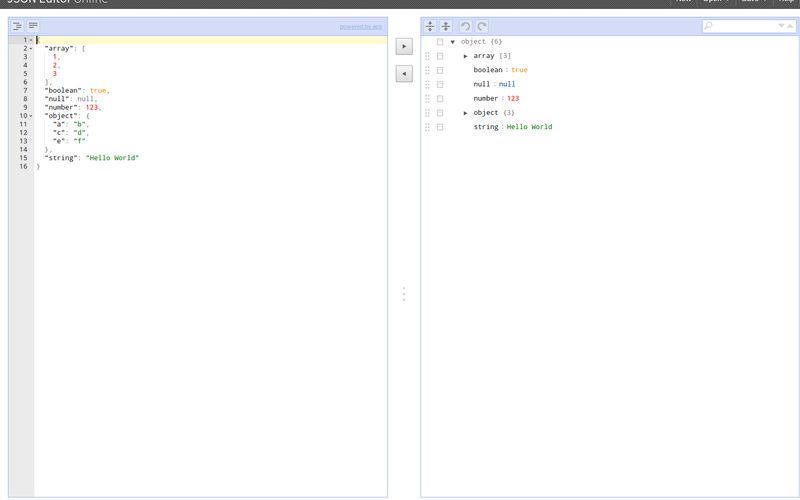Expand the nested object {3} tree node
The height and width of the screenshot is (500, 800).
point(466,113)
